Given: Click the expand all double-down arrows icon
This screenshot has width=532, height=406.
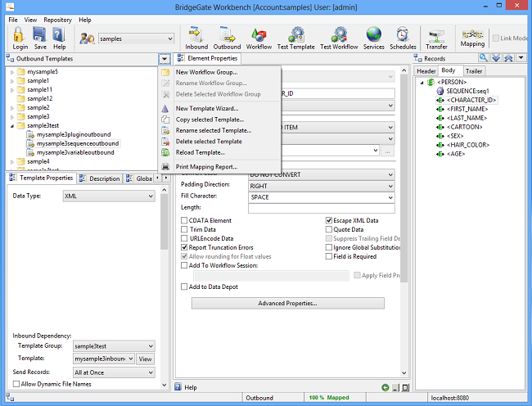Looking at the screenshot, I should (496, 58).
